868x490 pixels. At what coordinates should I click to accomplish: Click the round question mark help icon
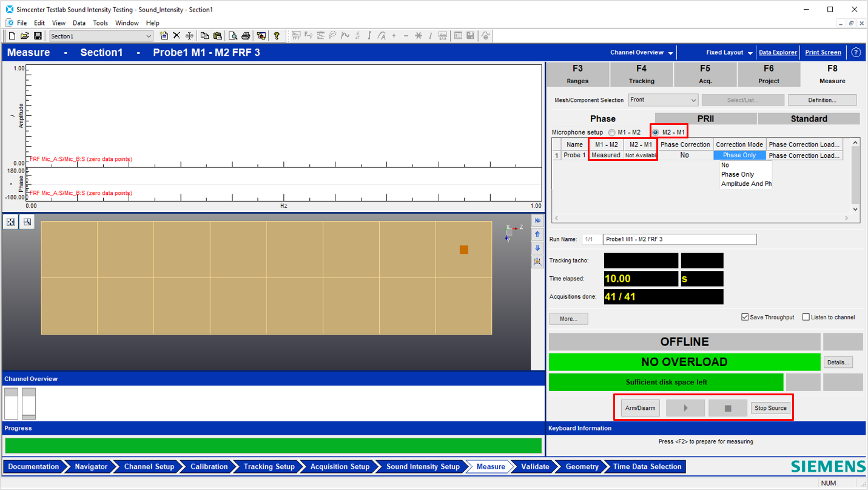click(x=856, y=52)
